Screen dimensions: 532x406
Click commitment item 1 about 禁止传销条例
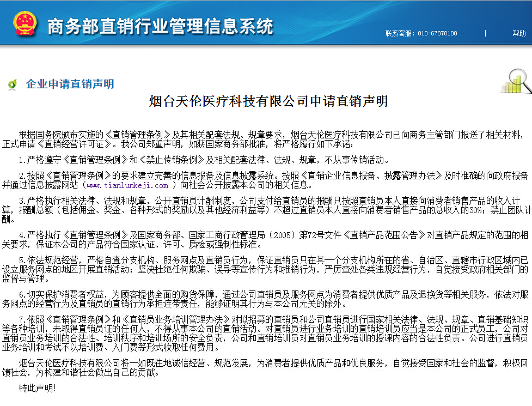click(x=204, y=160)
